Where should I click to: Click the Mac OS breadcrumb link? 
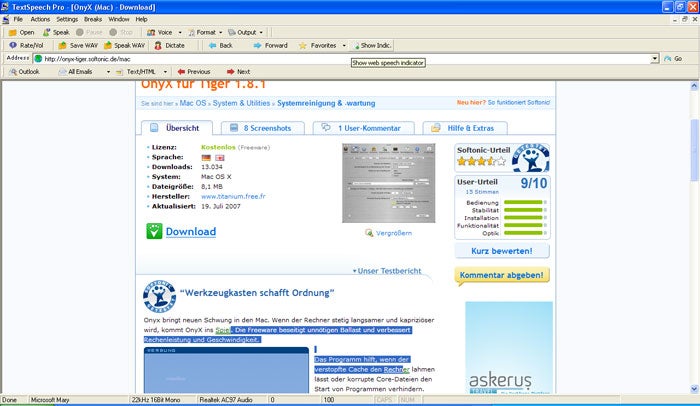pos(193,103)
